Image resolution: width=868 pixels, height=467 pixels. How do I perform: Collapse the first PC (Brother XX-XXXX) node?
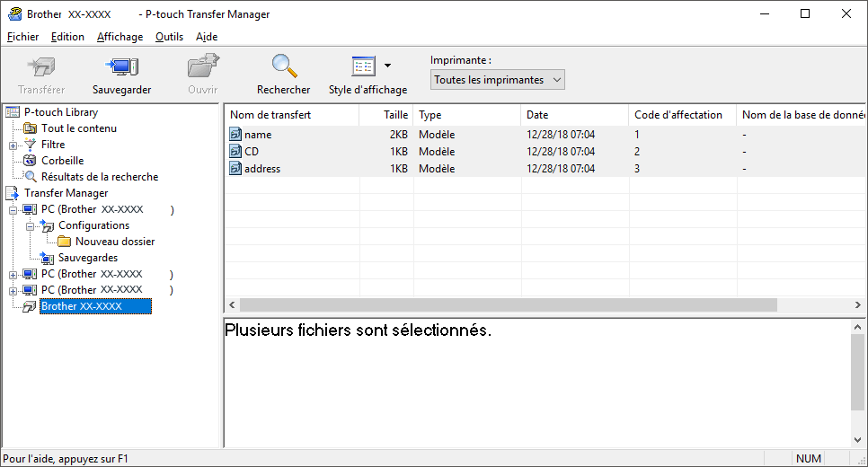click(x=13, y=211)
